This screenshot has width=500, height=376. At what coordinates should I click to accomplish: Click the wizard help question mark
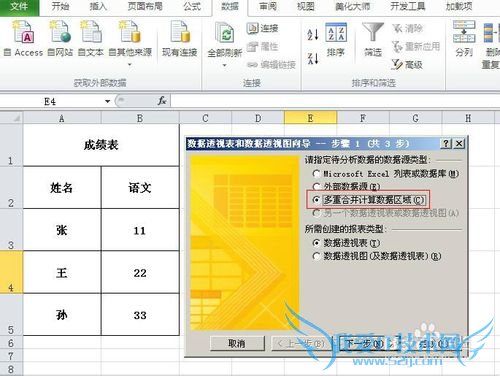(x=446, y=144)
